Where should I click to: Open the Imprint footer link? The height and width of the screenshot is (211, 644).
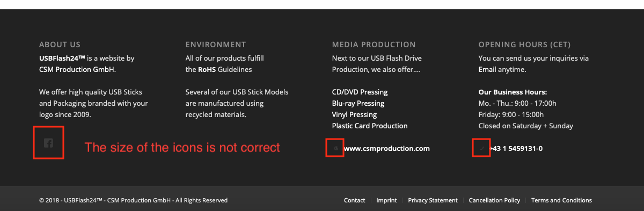tap(386, 200)
